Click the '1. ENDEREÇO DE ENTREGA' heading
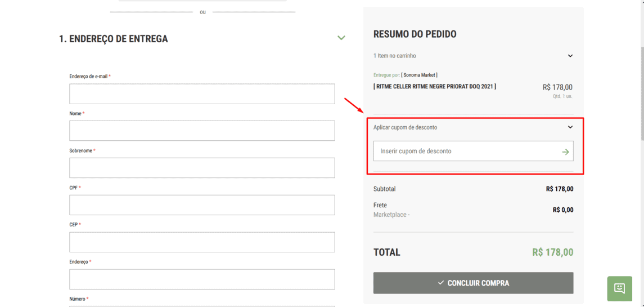The height and width of the screenshot is (307, 644). (x=114, y=39)
